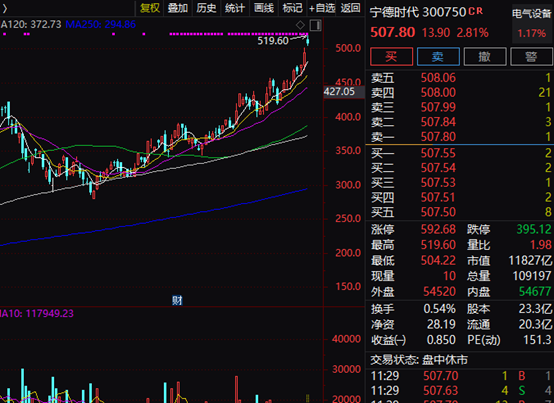Select the 买三 price 507.53
554x403 pixels.
(x=438, y=183)
